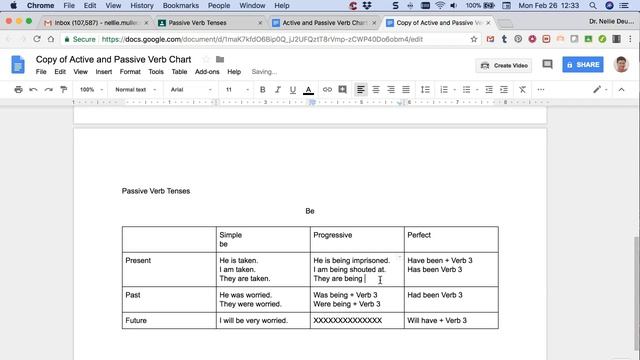This screenshot has height=360, width=640.
Task: Open line spacing options
Action: (425, 89)
